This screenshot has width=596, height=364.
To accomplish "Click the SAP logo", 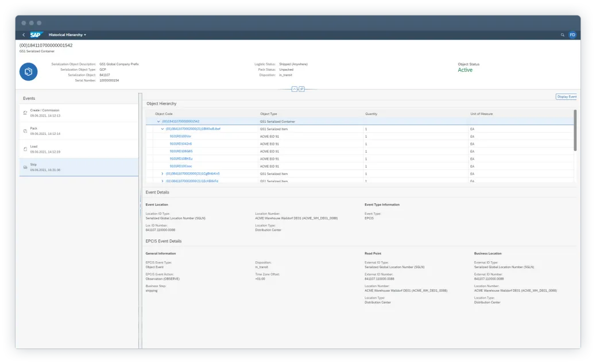I will pyautogui.click(x=37, y=35).
